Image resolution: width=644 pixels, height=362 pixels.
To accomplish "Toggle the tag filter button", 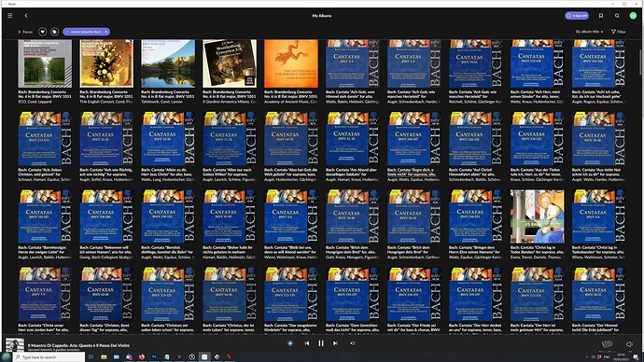I will 55,32.
